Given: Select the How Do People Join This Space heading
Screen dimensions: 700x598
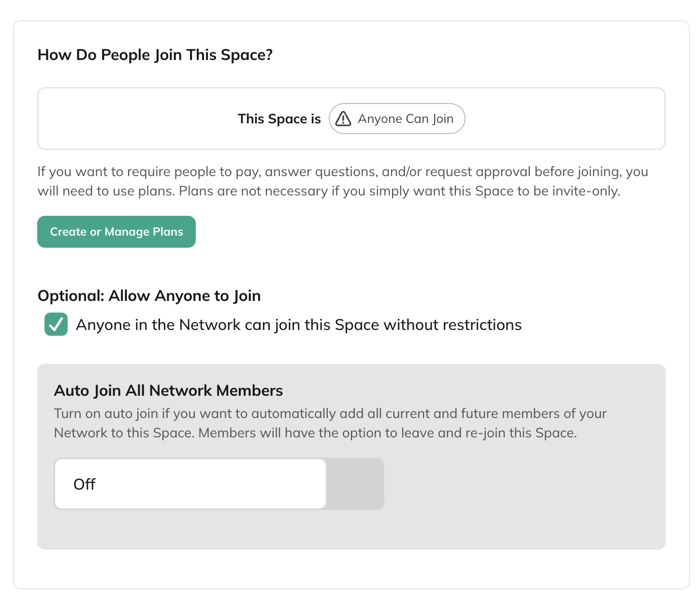Looking at the screenshot, I should coord(155,55).
